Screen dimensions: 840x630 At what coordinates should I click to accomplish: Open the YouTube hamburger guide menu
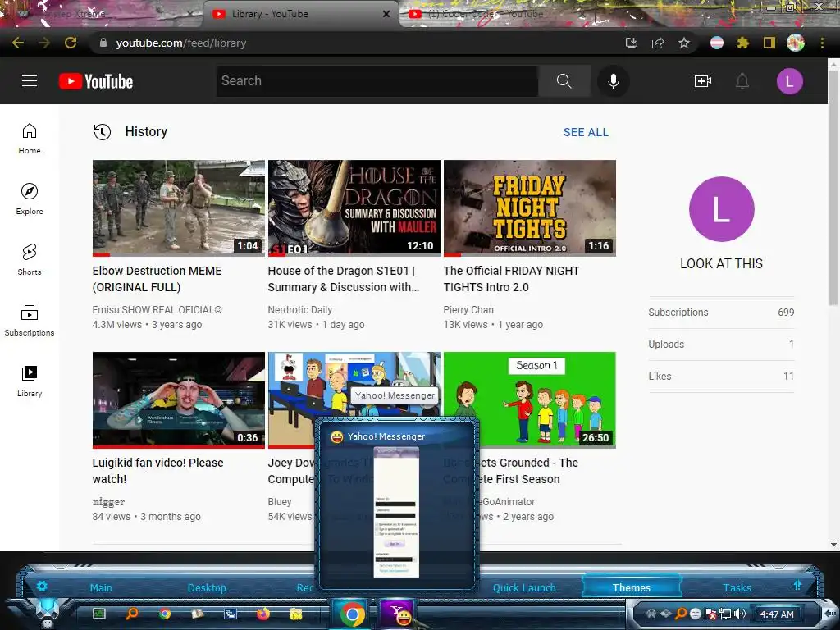tap(30, 81)
